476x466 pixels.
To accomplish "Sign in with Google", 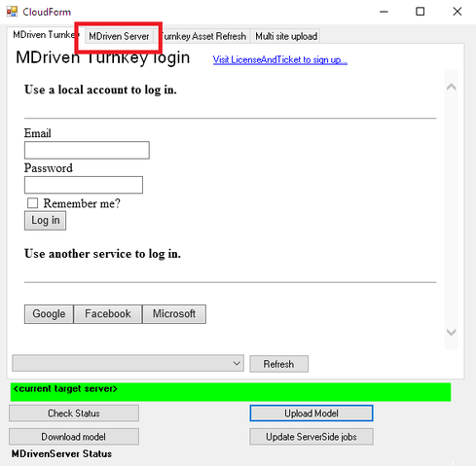I will click(x=49, y=314).
